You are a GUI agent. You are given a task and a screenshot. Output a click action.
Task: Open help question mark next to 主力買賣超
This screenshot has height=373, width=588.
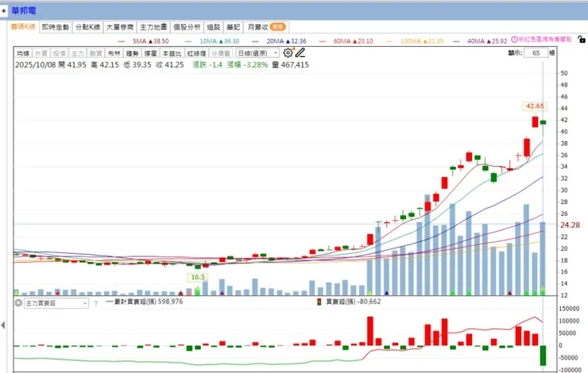95,303
